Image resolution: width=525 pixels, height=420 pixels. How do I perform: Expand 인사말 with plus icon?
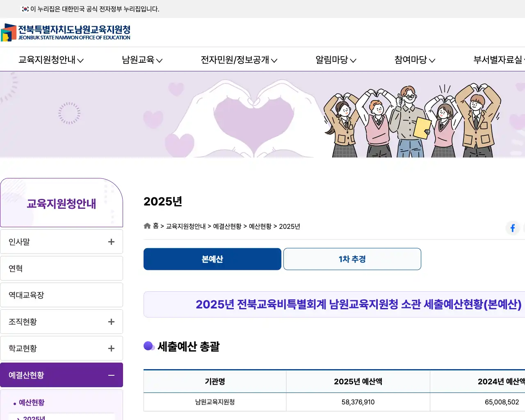111,242
